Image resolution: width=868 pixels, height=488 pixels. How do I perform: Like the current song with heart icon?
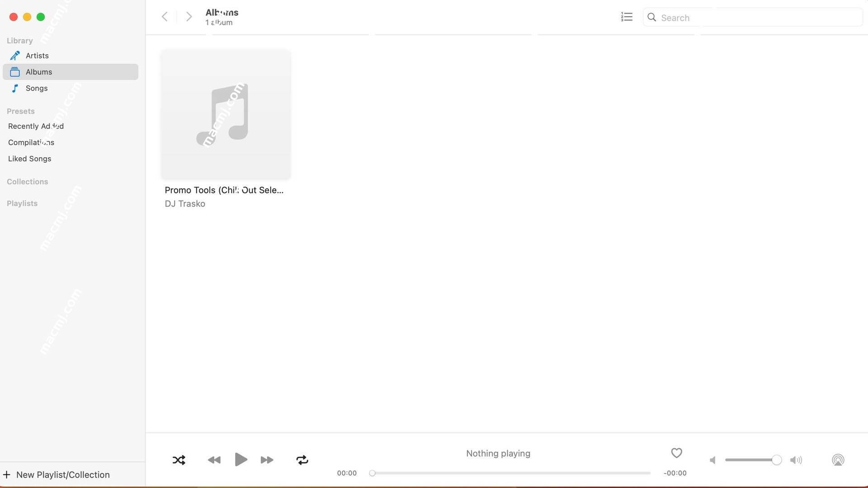point(676,453)
